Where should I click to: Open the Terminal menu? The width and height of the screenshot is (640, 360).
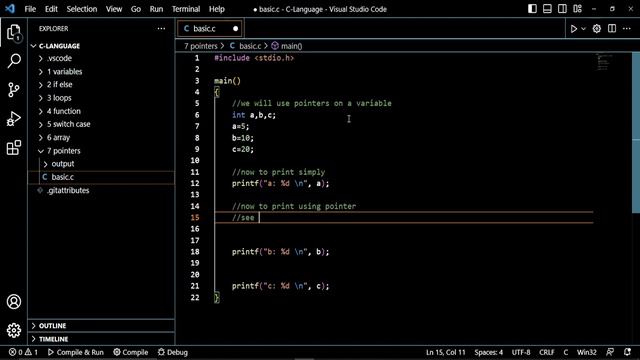[186, 9]
